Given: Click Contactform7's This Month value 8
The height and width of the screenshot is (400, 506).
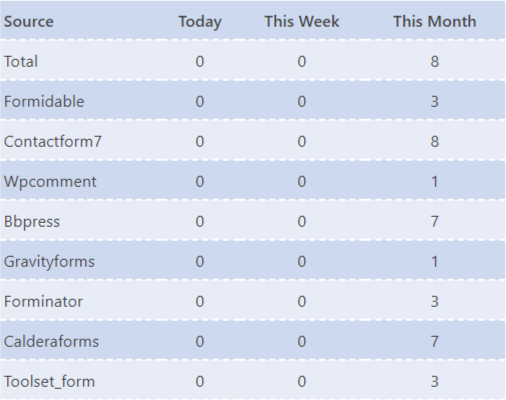Looking at the screenshot, I should coord(434,142).
